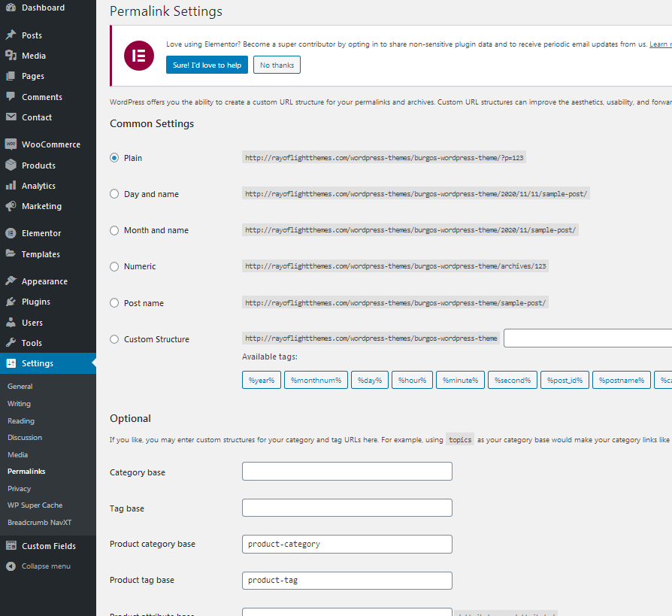Click the Appearance paintbrush icon

point(11,281)
